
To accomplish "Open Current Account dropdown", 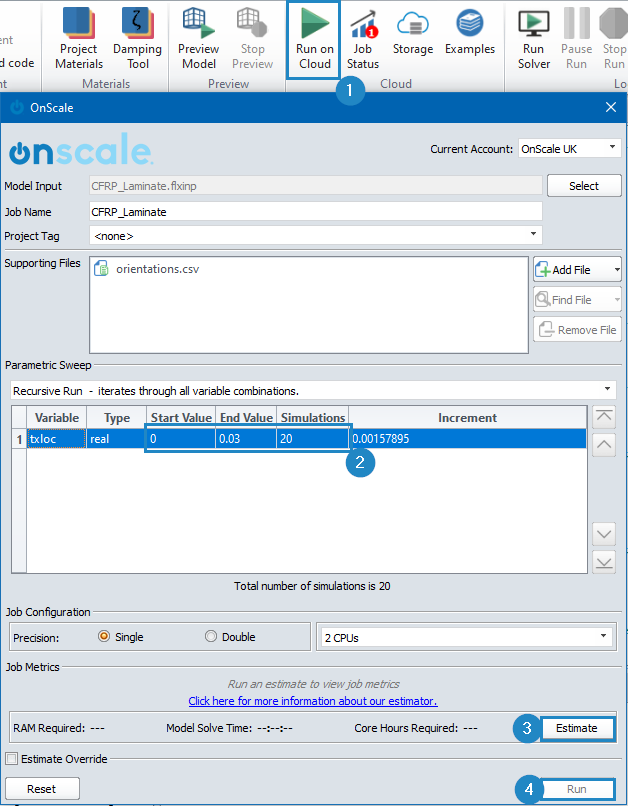I will point(569,148).
